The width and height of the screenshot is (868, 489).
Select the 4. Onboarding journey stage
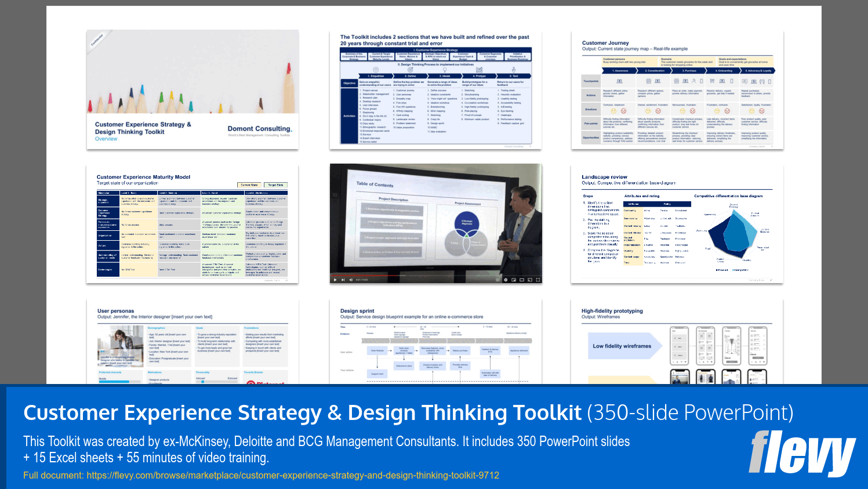[x=723, y=71]
